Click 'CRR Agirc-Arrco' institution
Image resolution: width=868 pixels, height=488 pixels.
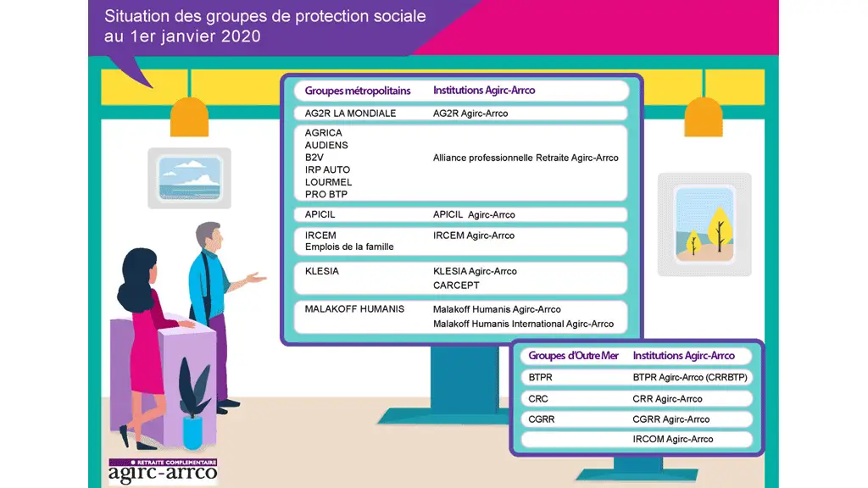click(668, 399)
